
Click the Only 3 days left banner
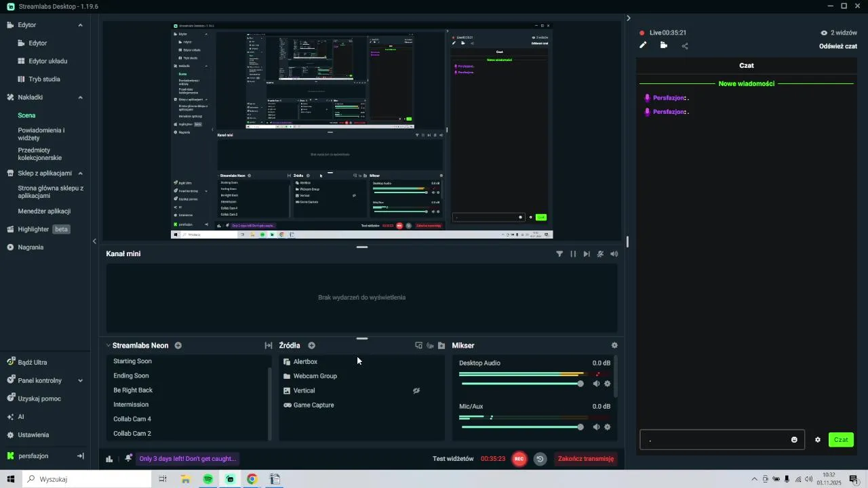[188, 459]
